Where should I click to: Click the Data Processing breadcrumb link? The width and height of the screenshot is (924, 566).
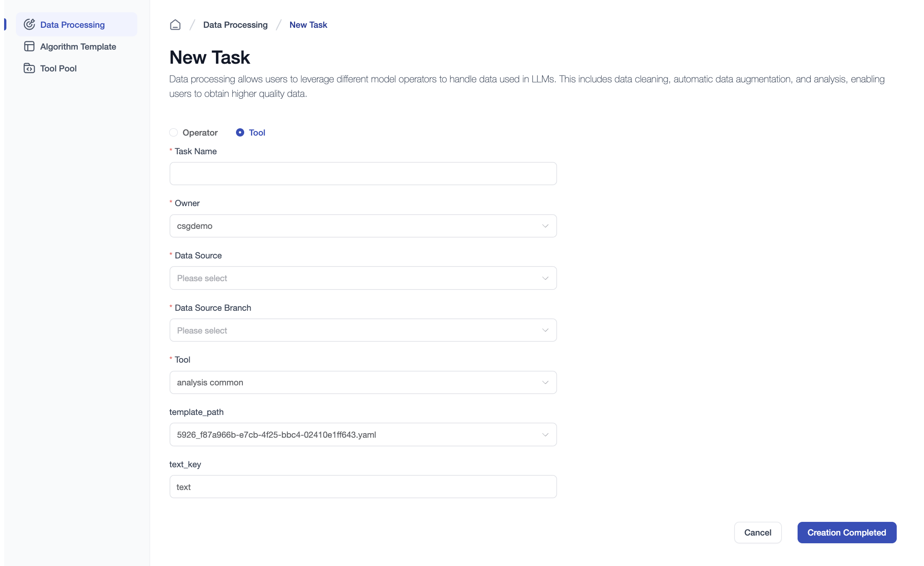[x=235, y=25]
